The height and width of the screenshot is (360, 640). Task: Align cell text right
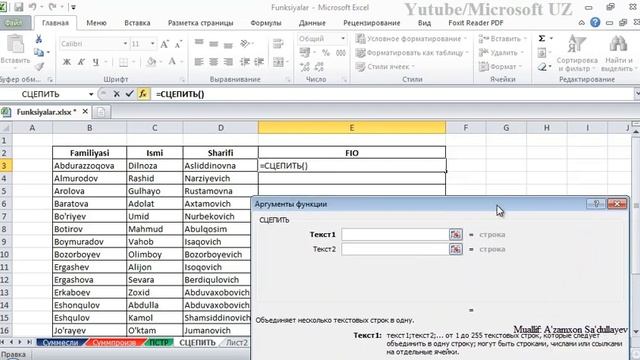point(228,62)
